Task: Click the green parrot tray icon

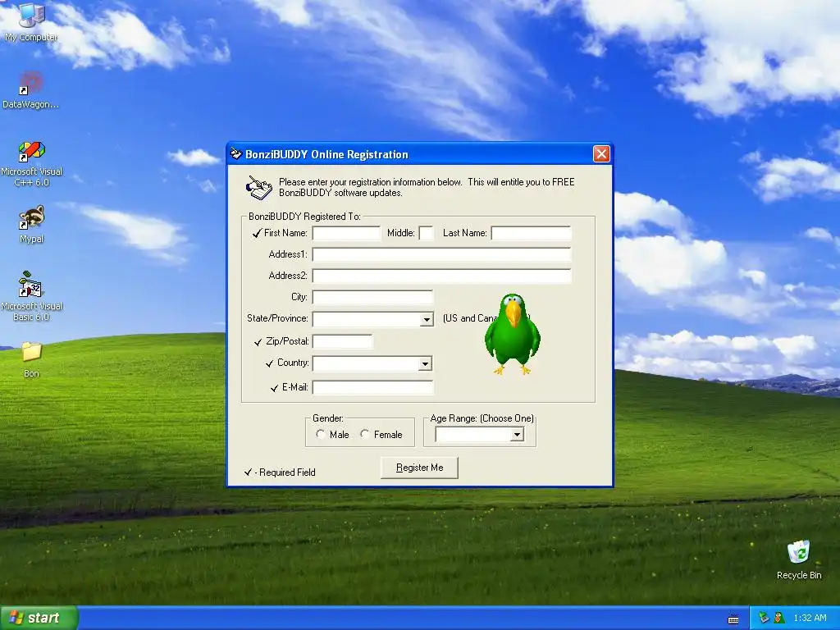Action: [779, 618]
